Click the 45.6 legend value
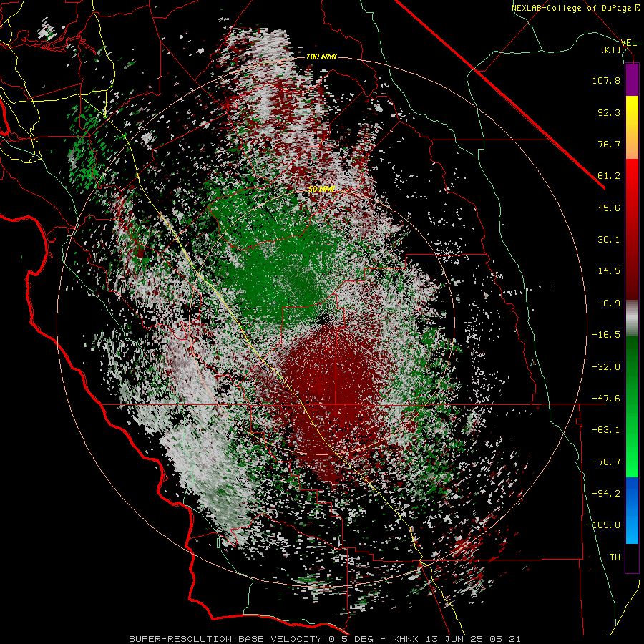644x644 pixels. coord(609,208)
